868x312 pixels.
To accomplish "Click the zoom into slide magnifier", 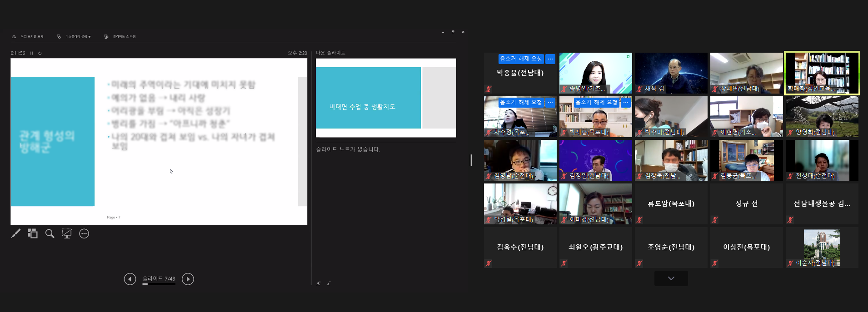I will pos(50,233).
